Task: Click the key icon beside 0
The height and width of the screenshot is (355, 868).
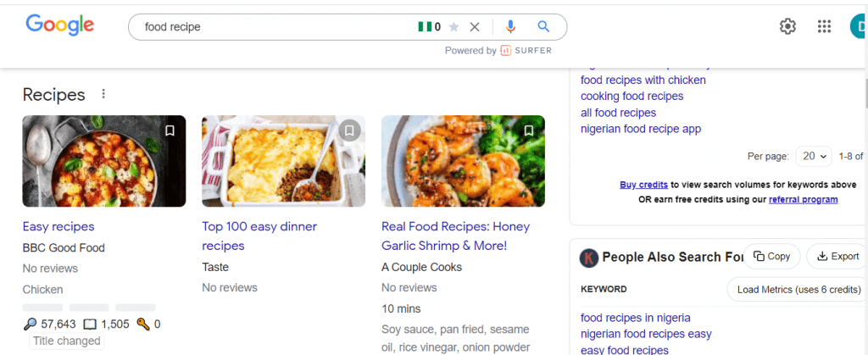Action: coord(142,324)
